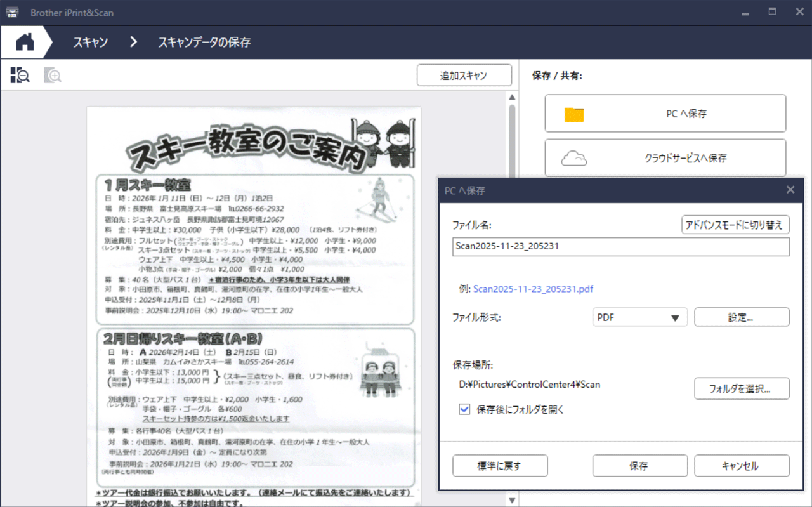
Task: Open the PDF file format dropdown
Action: pos(639,317)
